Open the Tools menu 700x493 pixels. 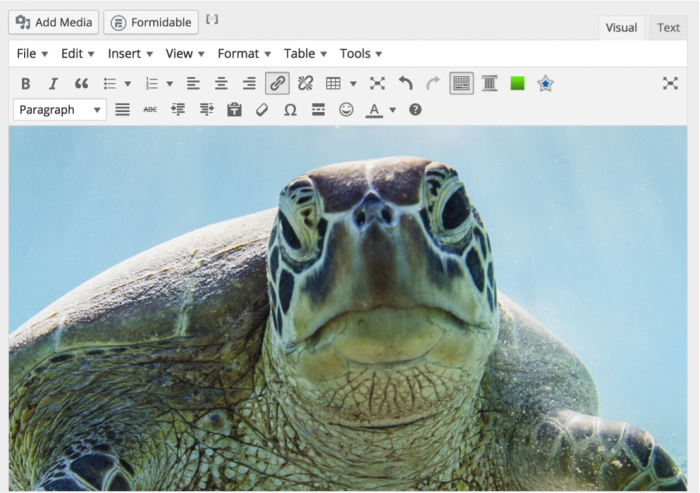(x=361, y=54)
